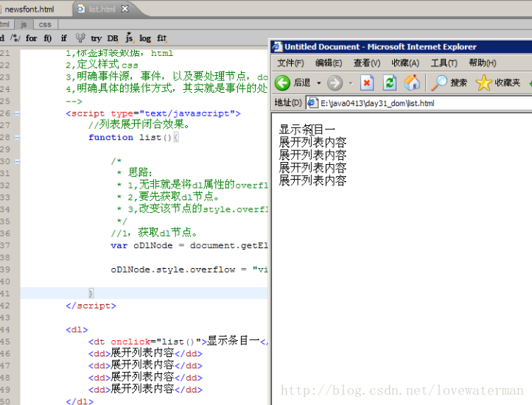Screen dimensions: 532x405
Task: Insert a for loop snippet from the toolbar
Action: click(31, 38)
